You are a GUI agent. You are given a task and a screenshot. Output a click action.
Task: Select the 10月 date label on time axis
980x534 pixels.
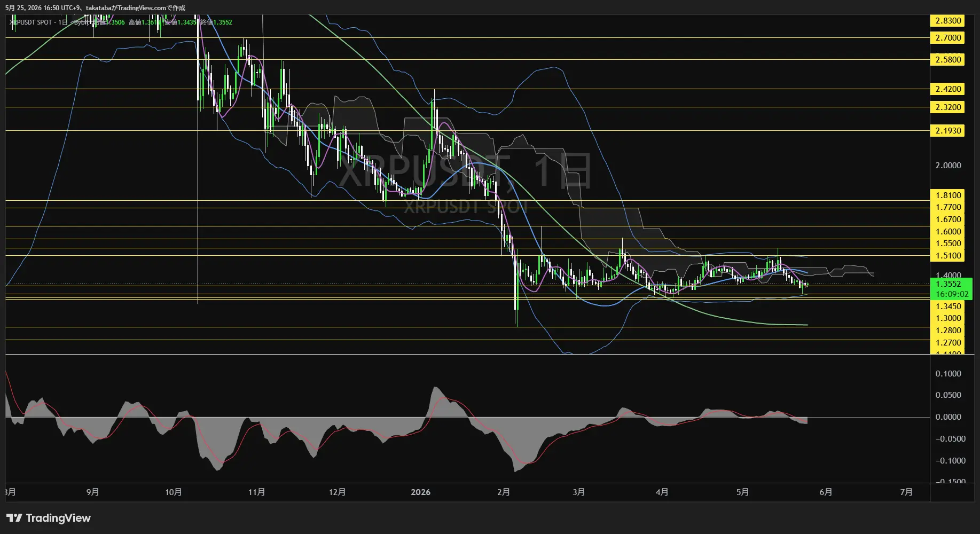(174, 492)
